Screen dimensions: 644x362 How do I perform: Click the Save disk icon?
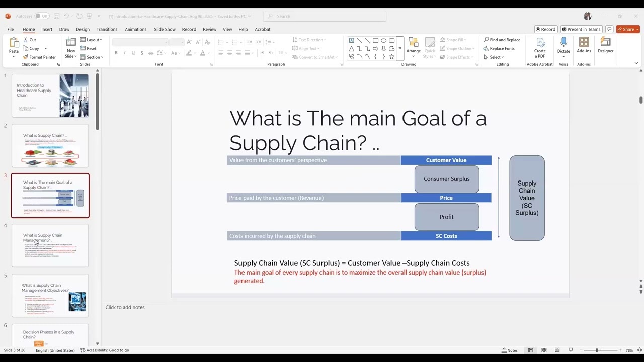(57, 16)
